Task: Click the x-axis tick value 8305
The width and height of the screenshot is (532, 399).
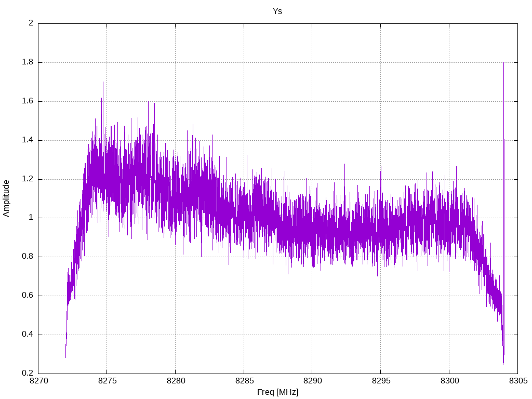Action: [518, 381]
